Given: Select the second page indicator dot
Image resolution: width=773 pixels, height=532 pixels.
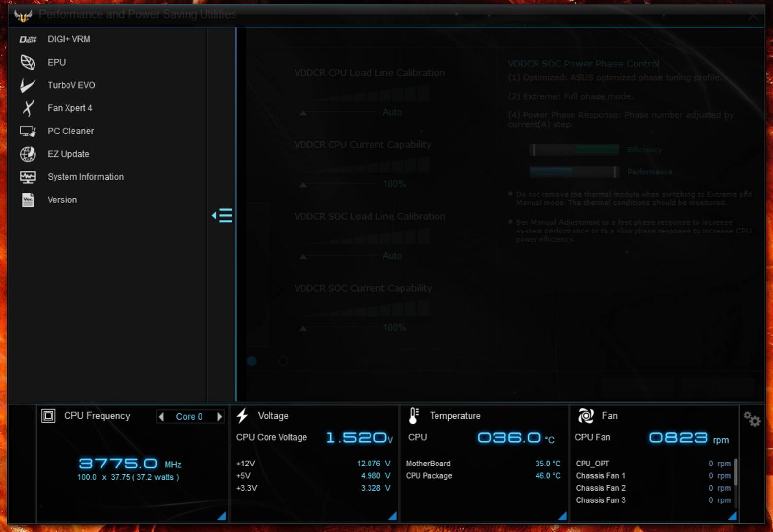Looking at the screenshot, I should (x=283, y=361).
